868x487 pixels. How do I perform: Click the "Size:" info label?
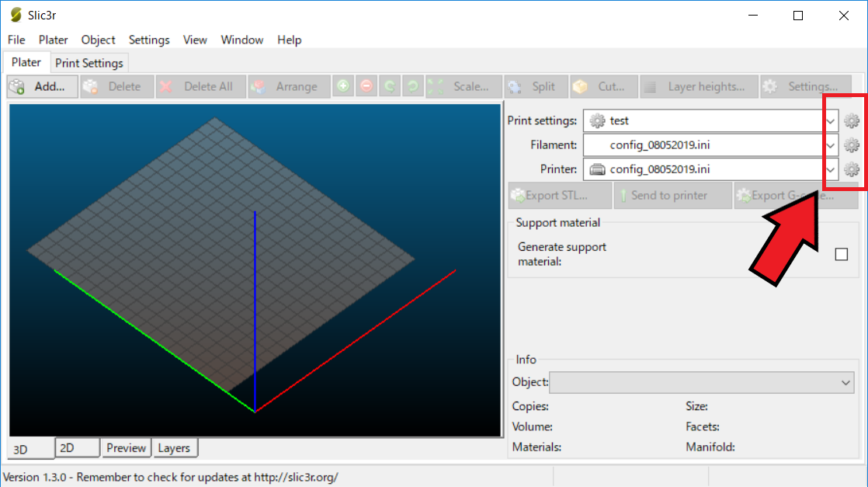tap(696, 406)
